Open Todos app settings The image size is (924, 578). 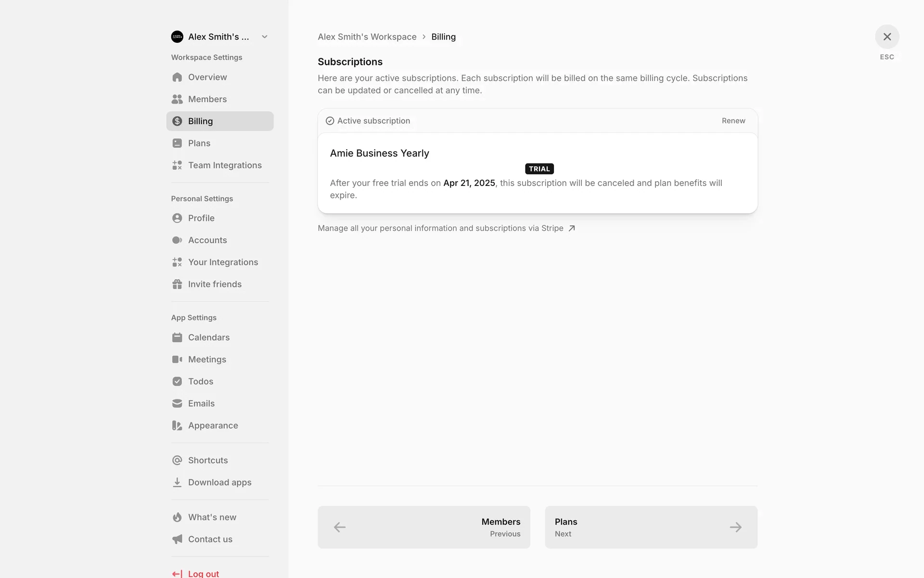pos(220,381)
